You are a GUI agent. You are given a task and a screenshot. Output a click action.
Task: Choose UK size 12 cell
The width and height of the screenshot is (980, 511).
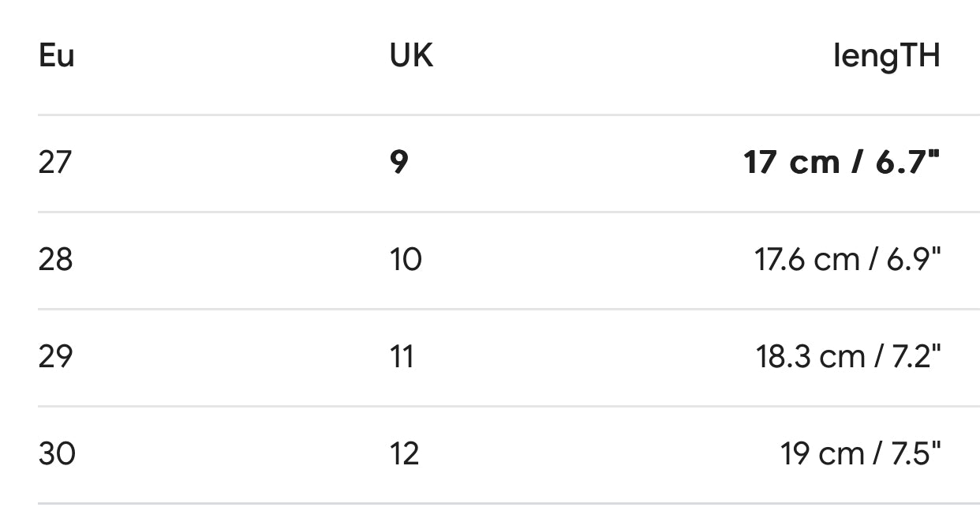(404, 454)
